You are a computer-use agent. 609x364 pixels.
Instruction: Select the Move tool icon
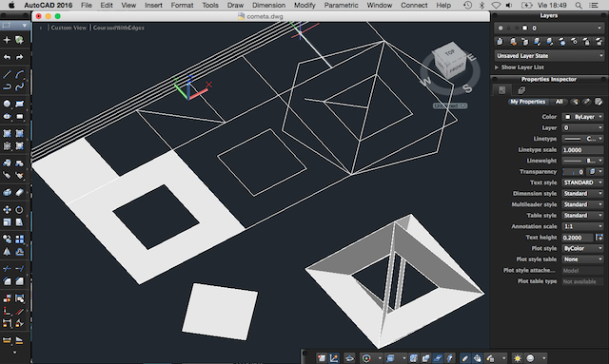coord(7,210)
